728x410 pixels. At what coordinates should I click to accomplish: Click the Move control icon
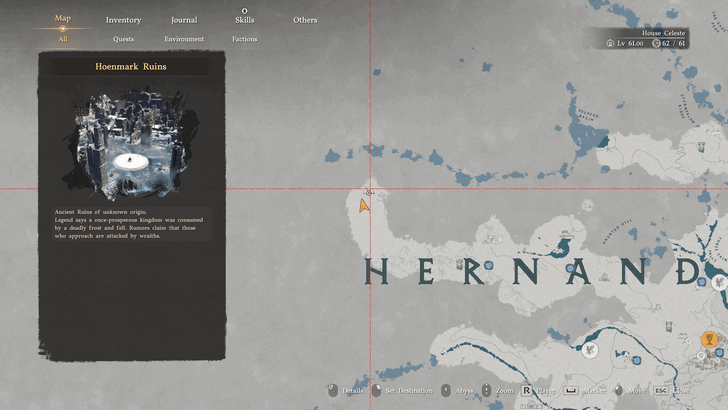(x=618, y=391)
